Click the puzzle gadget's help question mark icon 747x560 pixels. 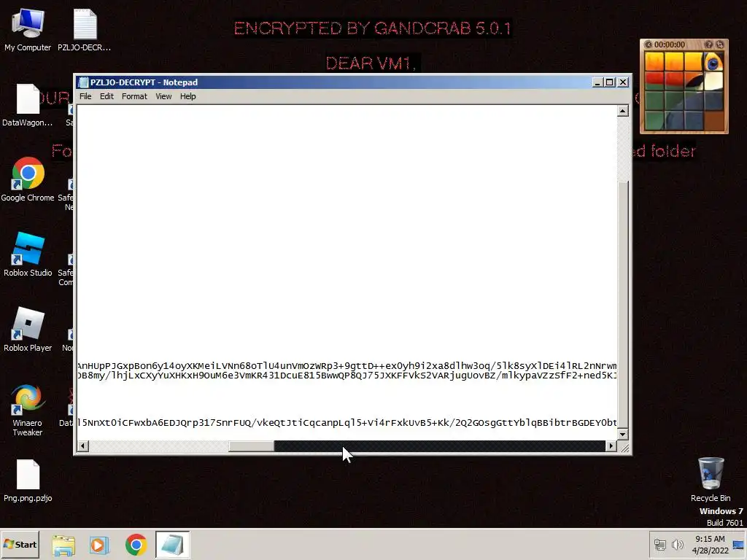click(x=709, y=44)
